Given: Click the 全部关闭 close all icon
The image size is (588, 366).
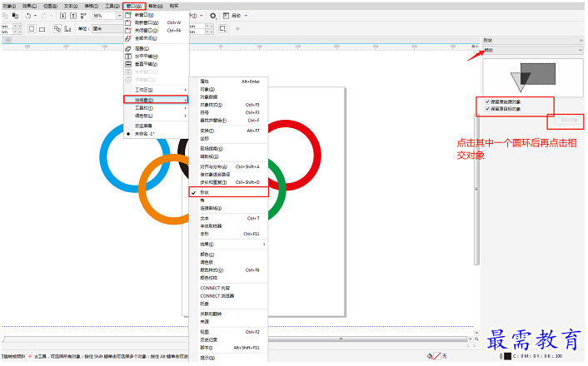Looking at the screenshot, I should pyautogui.click(x=128, y=38).
